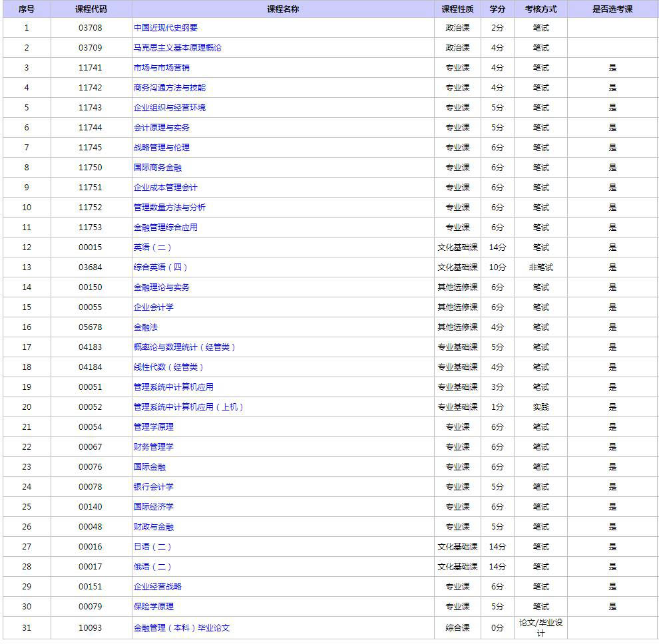Open the 金融管理（本科）毕业论文 link
The image size is (659, 644).
182,628
